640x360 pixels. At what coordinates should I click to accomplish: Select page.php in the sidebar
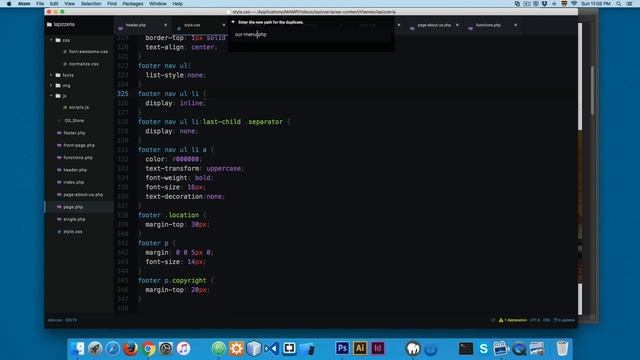[x=73, y=207]
